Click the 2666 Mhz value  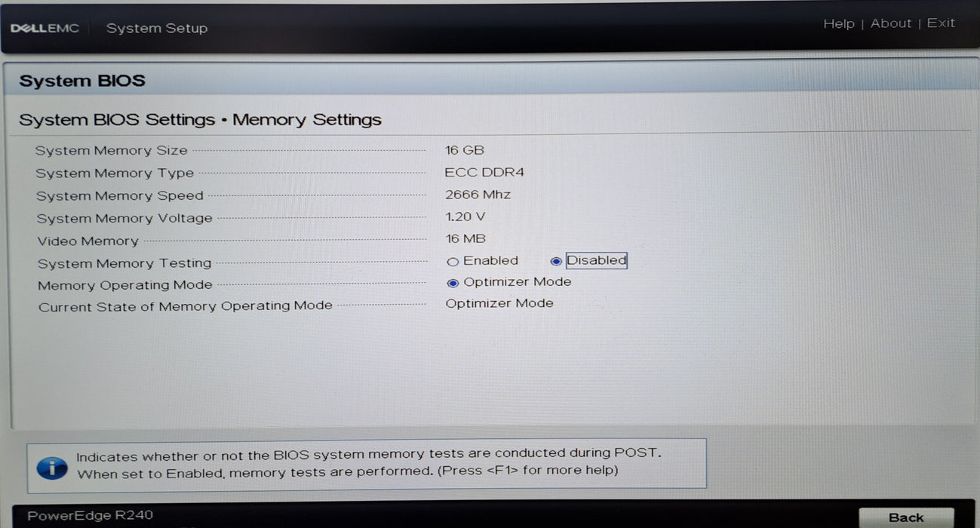point(478,195)
